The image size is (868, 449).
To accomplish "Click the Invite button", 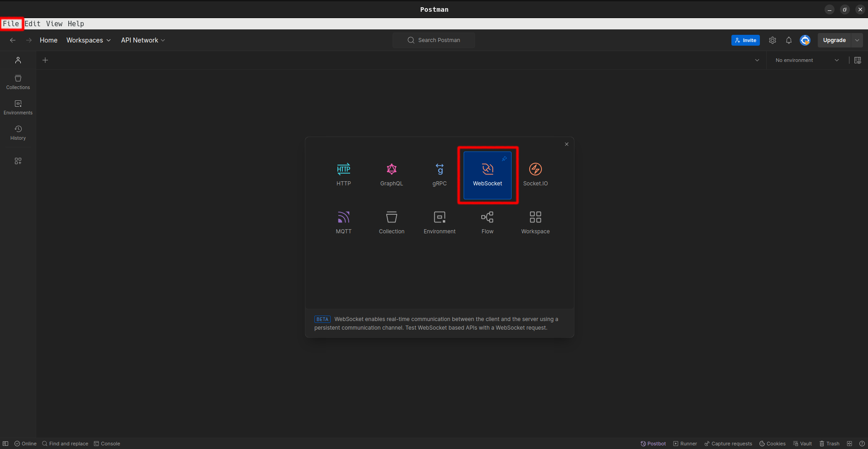I will click(x=745, y=40).
